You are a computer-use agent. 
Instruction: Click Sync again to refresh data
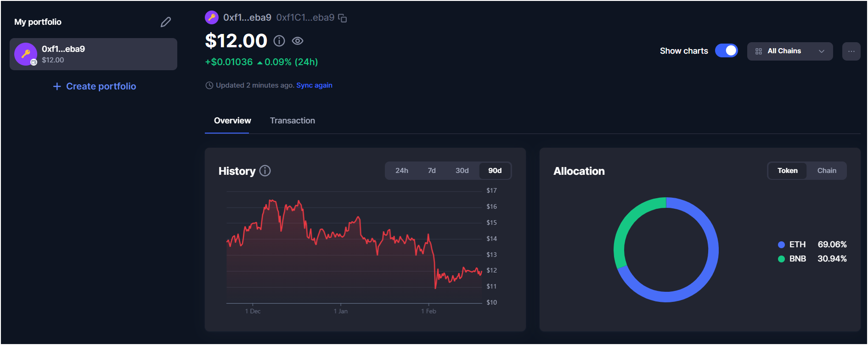(x=314, y=85)
